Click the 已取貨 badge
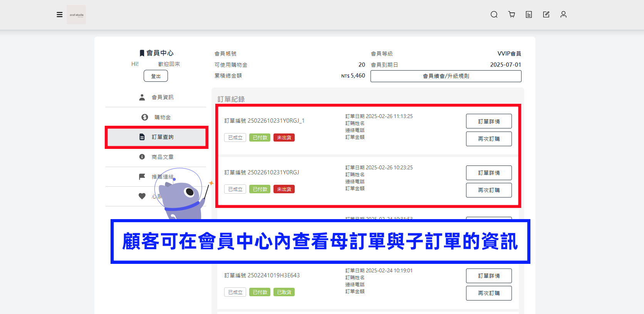 pos(284,292)
